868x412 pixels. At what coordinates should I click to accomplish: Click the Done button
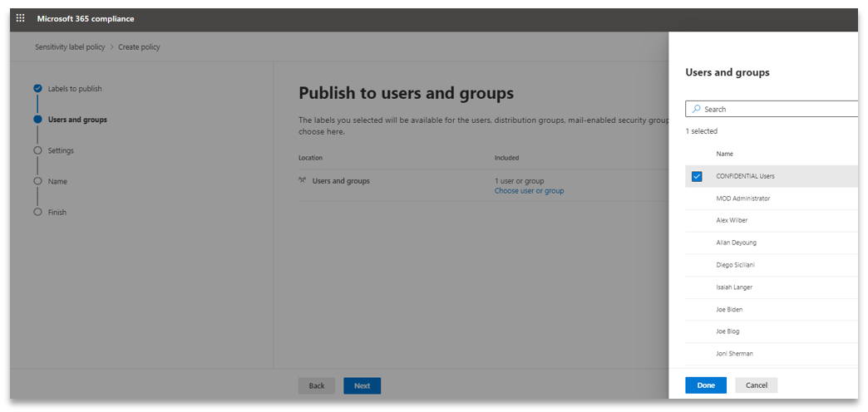tap(706, 385)
